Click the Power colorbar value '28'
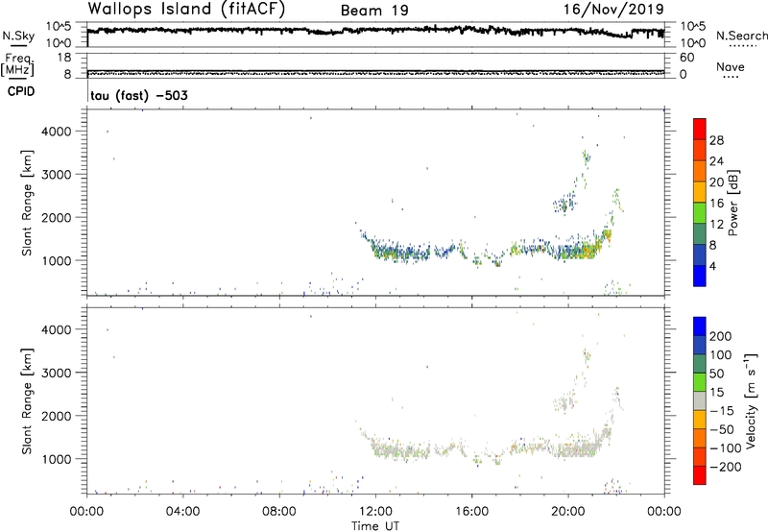768x532 pixels. (x=716, y=140)
